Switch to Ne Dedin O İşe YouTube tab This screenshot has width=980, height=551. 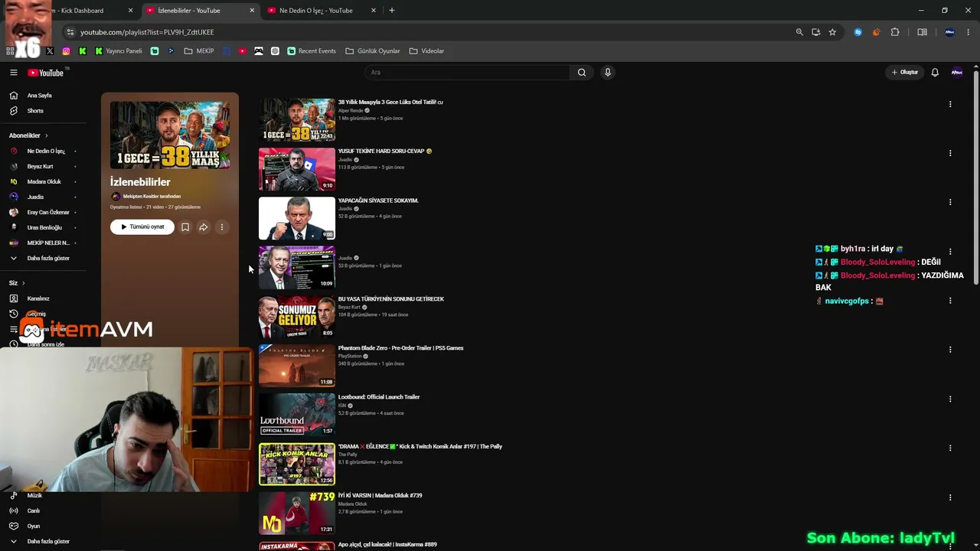coord(322,11)
